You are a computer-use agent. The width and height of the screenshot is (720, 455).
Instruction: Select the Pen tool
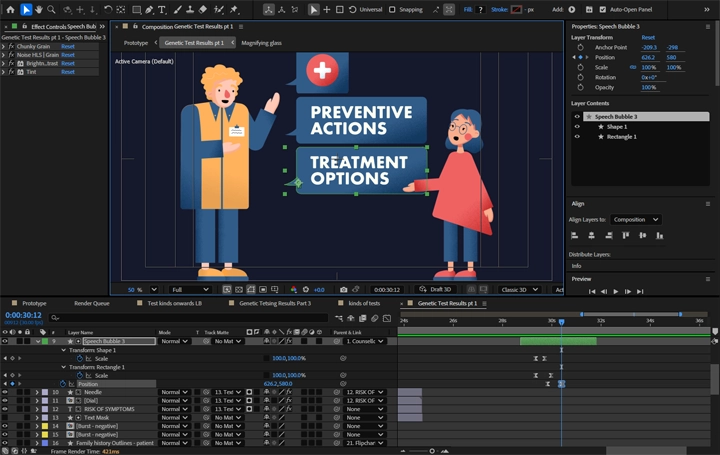[149, 10]
